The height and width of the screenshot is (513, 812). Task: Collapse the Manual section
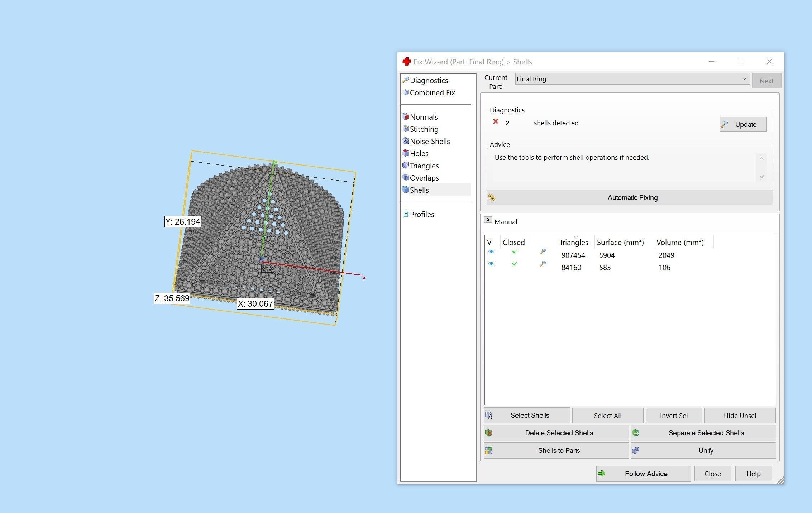488,220
